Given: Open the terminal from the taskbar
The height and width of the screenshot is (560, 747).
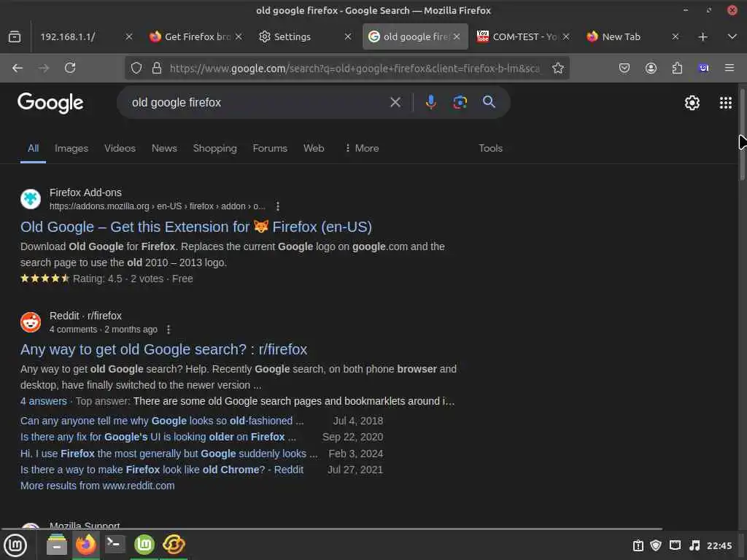Looking at the screenshot, I should (115, 544).
